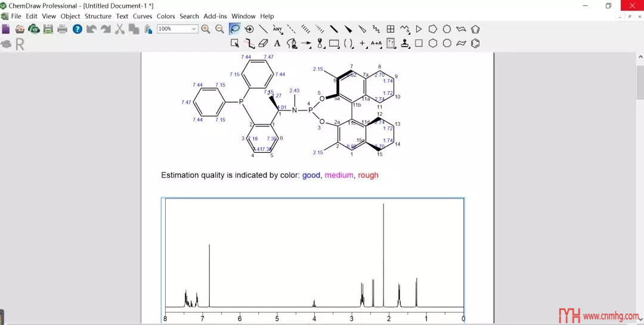
Task: Click the Copy icon
Action: [x=134, y=29]
